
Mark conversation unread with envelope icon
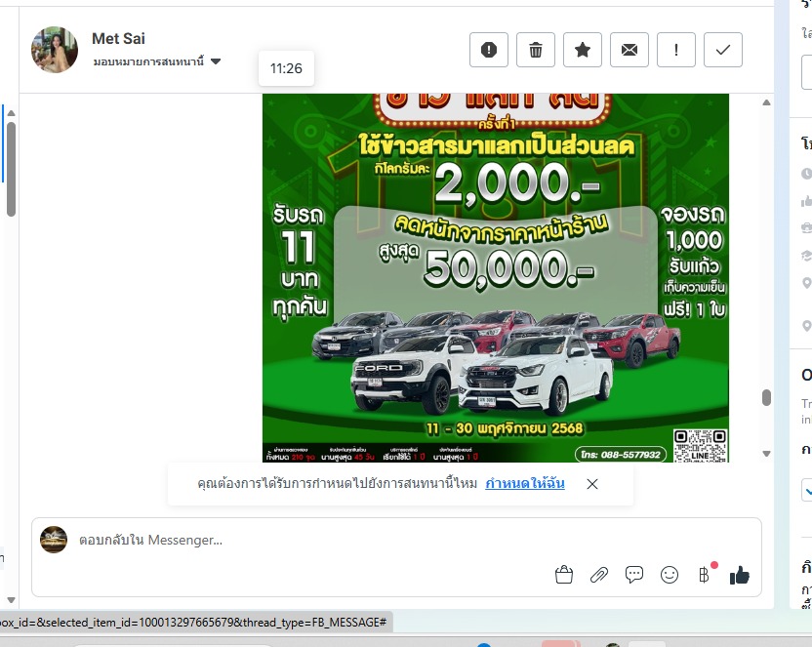point(629,50)
